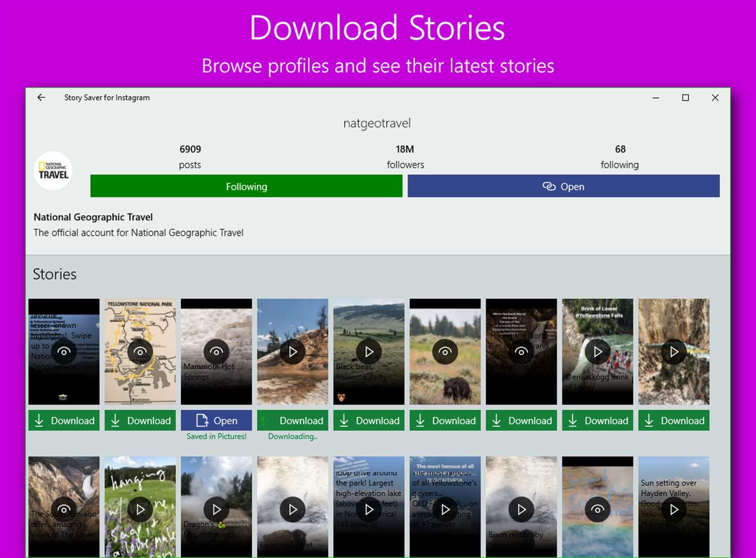Minimize the Story Saver window

(x=655, y=97)
